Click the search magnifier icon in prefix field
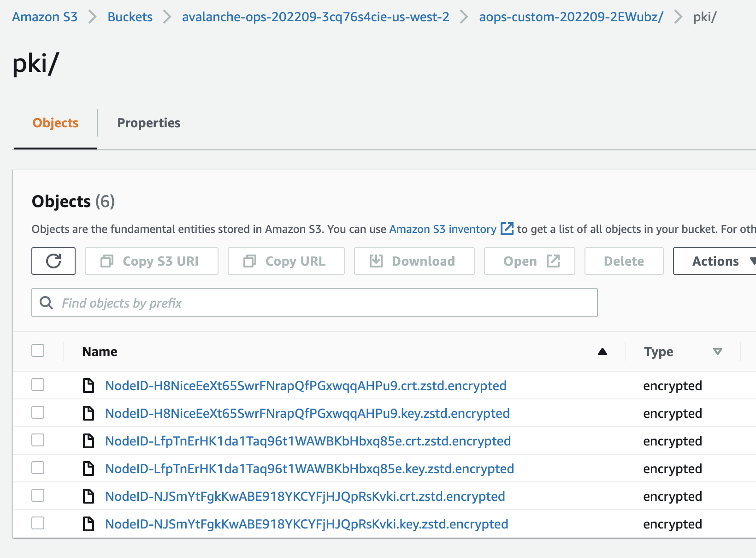The width and height of the screenshot is (756, 558). [x=46, y=303]
